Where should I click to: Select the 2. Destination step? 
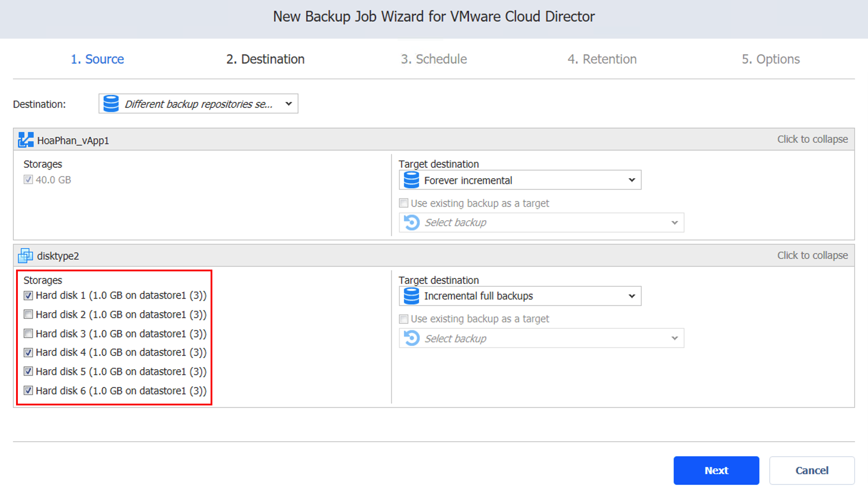pos(266,59)
